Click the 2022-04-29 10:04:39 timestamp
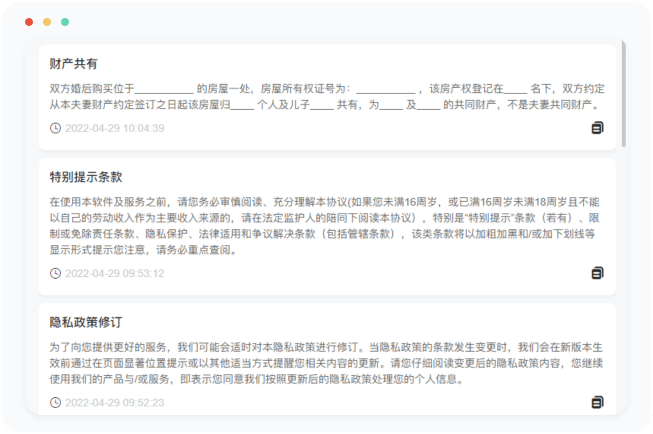 point(114,128)
